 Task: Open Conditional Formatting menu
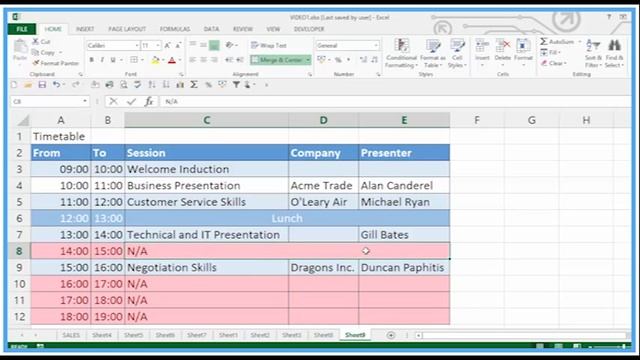(x=402, y=53)
